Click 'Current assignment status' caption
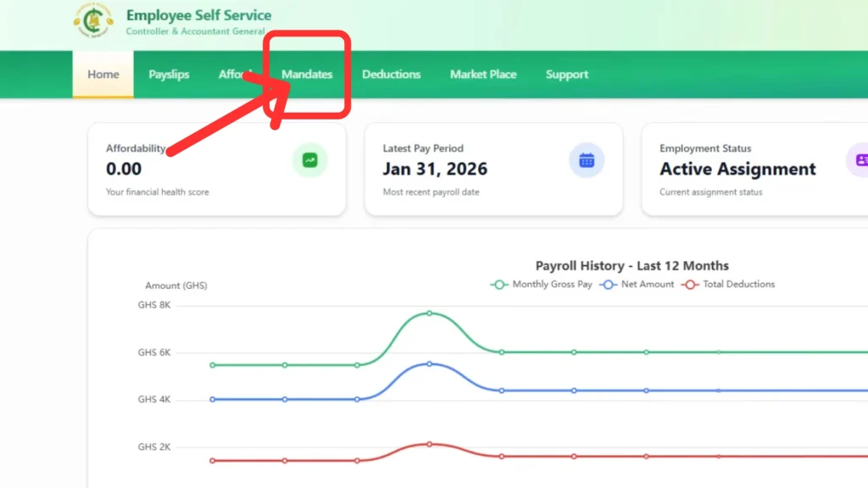The height and width of the screenshot is (488, 868). coord(711,192)
